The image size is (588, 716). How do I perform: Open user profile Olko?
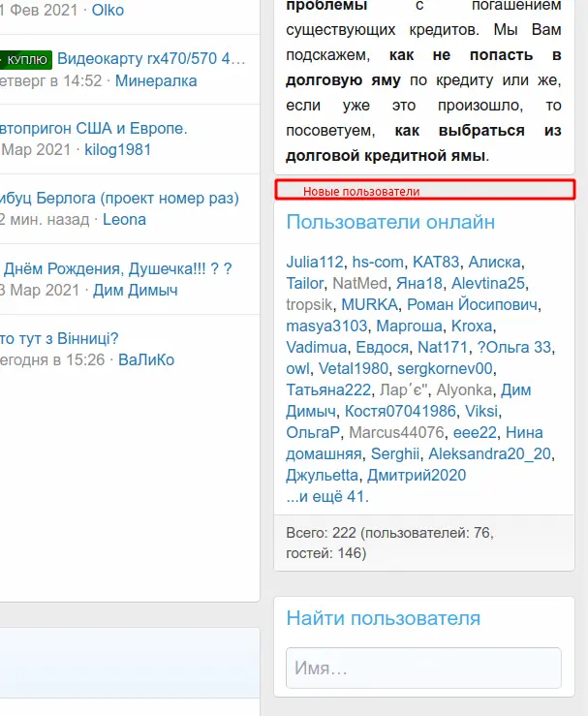coord(108,10)
